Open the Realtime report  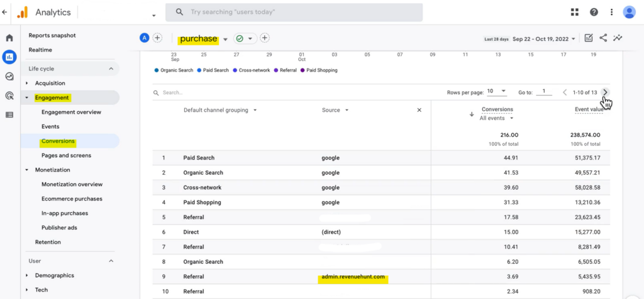click(40, 50)
